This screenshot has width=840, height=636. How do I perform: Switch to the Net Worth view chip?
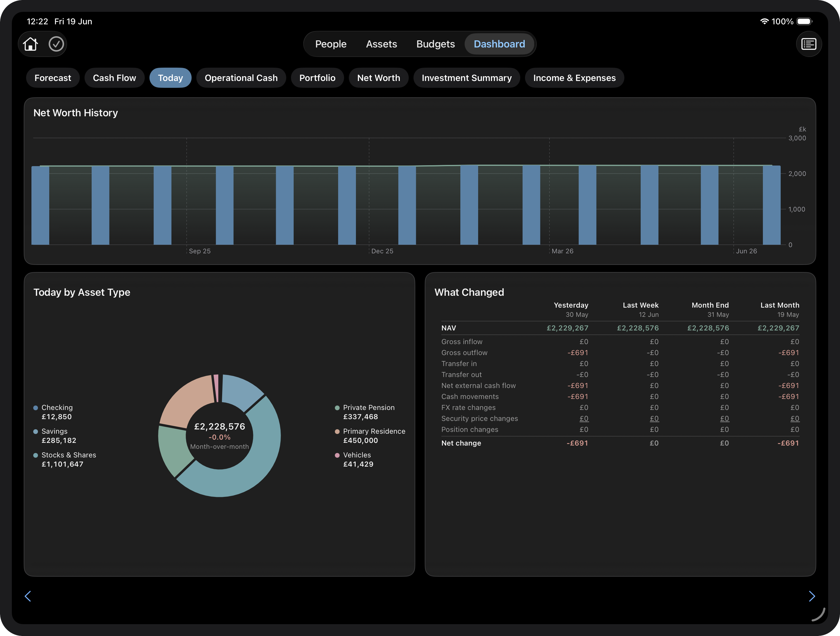click(x=378, y=78)
